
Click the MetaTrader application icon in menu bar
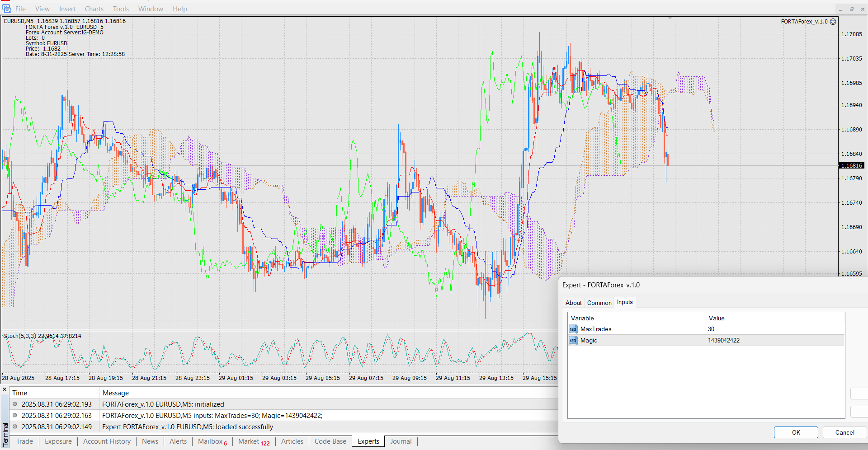coord(6,9)
